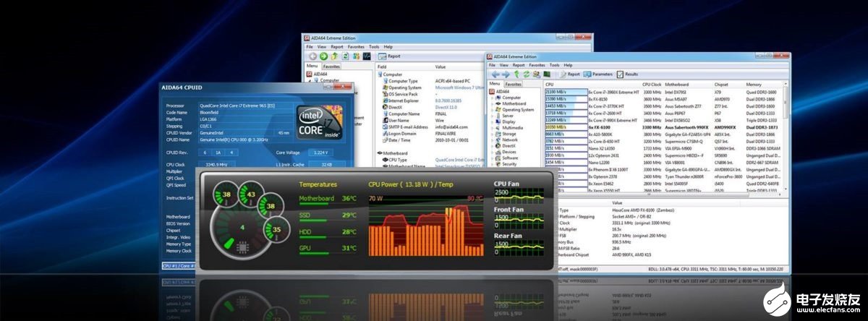The image size is (868, 321).
Task: Open Report menu in summary window
Action: pyautogui.click(x=339, y=46)
